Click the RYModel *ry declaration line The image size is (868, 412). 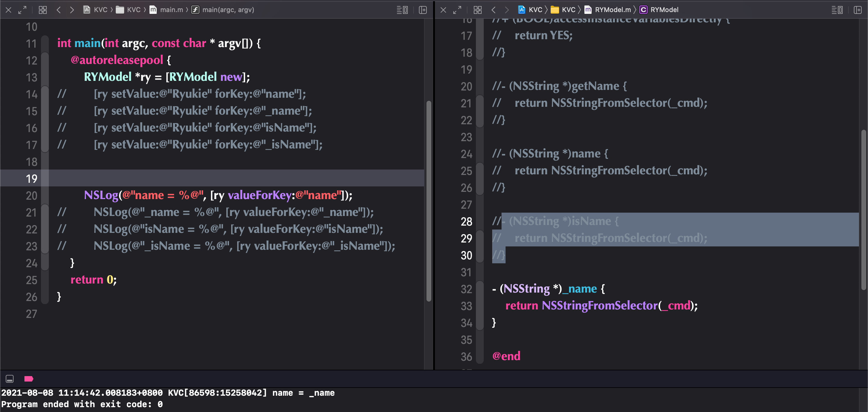pyautogui.click(x=167, y=77)
